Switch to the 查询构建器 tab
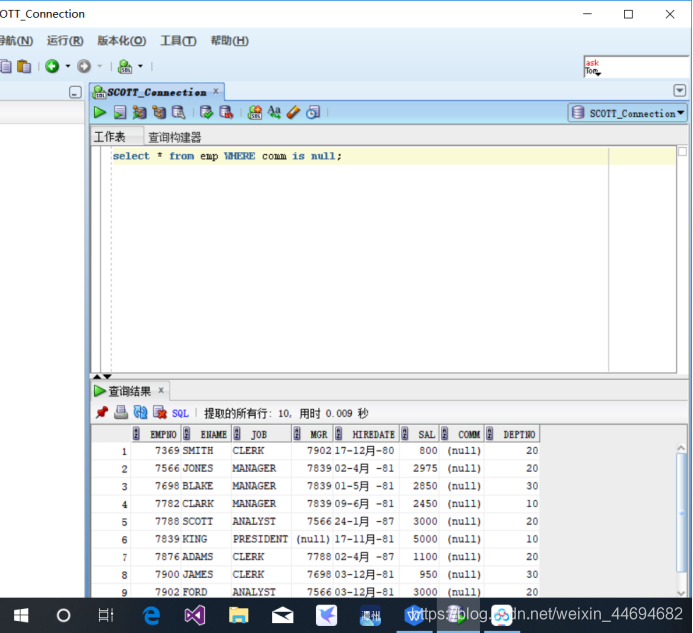Image resolution: width=693 pixels, height=633 pixels. 175,137
